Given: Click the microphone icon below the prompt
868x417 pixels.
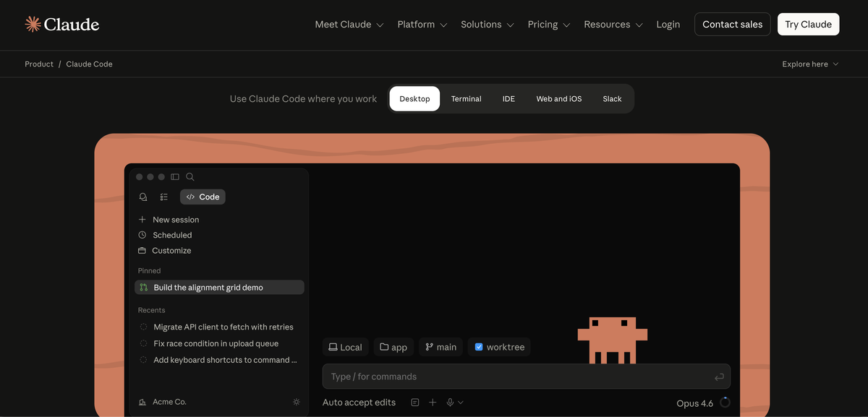Looking at the screenshot, I should 450,403.
